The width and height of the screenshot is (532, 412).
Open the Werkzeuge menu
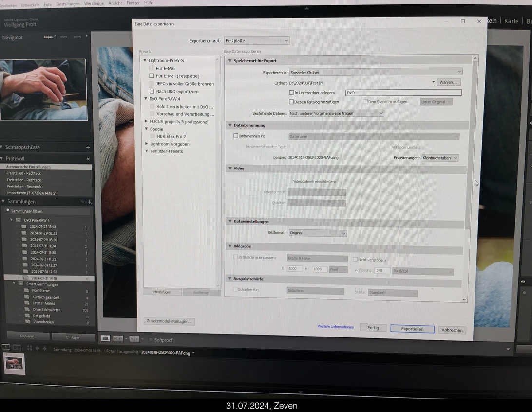point(94,3)
